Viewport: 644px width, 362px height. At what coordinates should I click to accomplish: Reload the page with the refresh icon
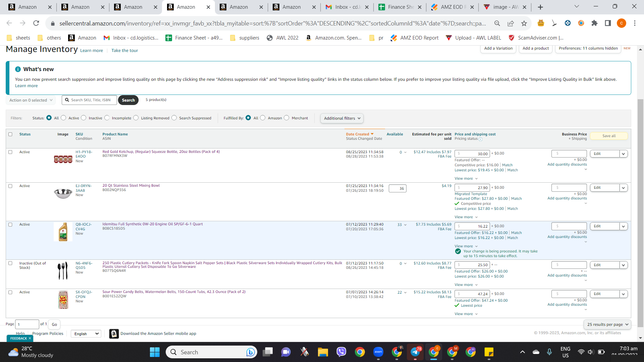pos(36,23)
